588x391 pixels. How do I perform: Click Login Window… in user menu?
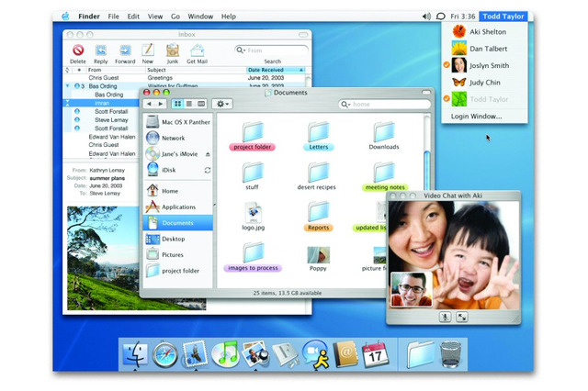pyautogui.click(x=476, y=117)
